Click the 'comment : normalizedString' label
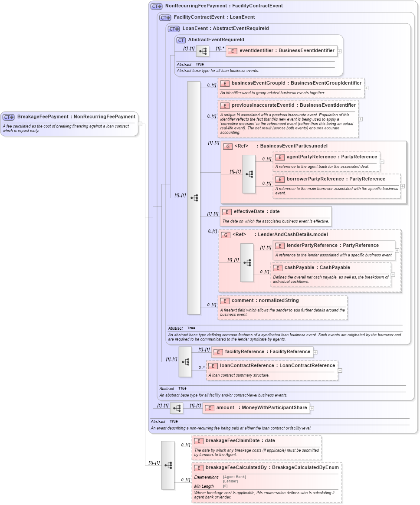This screenshot has height=505, width=420. (266, 301)
